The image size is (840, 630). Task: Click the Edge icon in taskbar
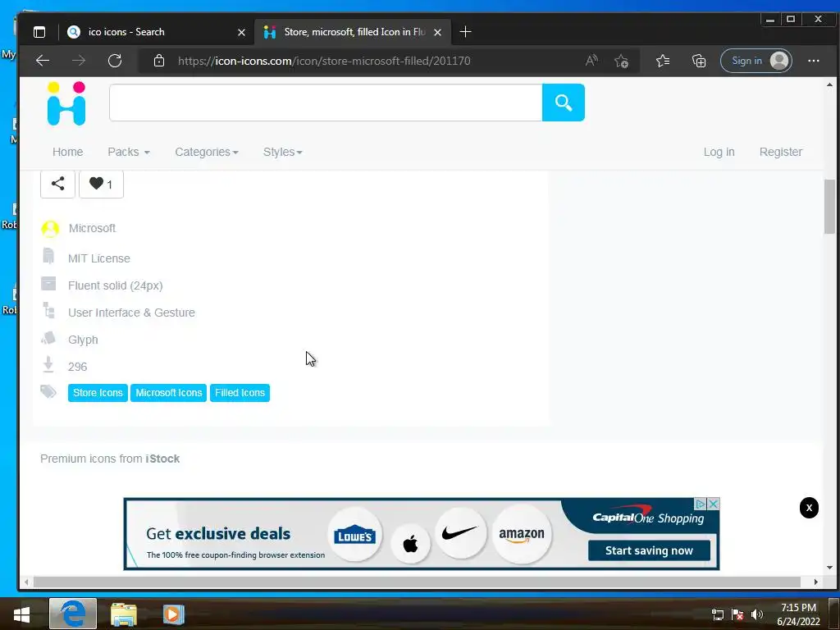pos(73,614)
